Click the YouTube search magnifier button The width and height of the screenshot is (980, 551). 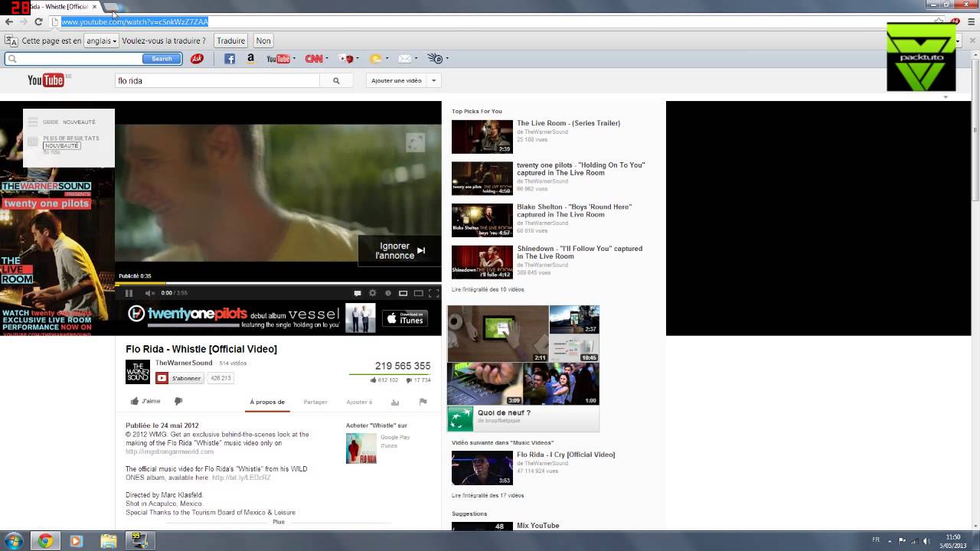[335, 80]
